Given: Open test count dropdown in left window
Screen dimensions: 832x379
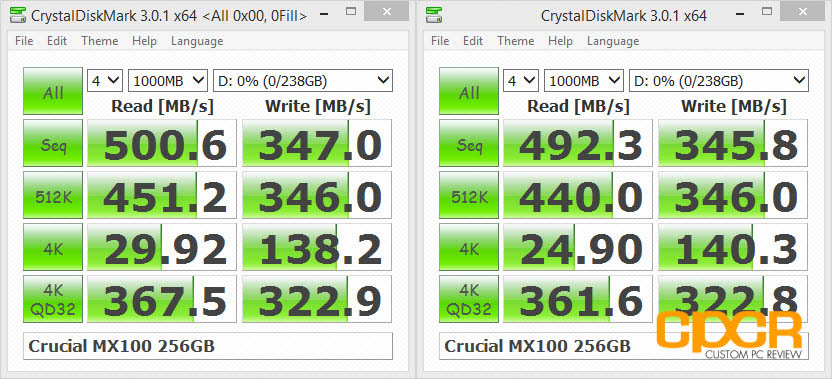Looking at the screenshot, I should (105, 81).
